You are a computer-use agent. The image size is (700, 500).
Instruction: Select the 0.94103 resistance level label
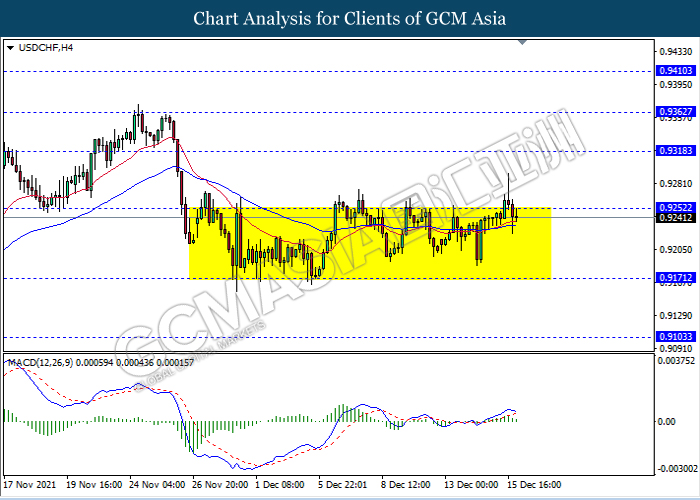[676, 71]
